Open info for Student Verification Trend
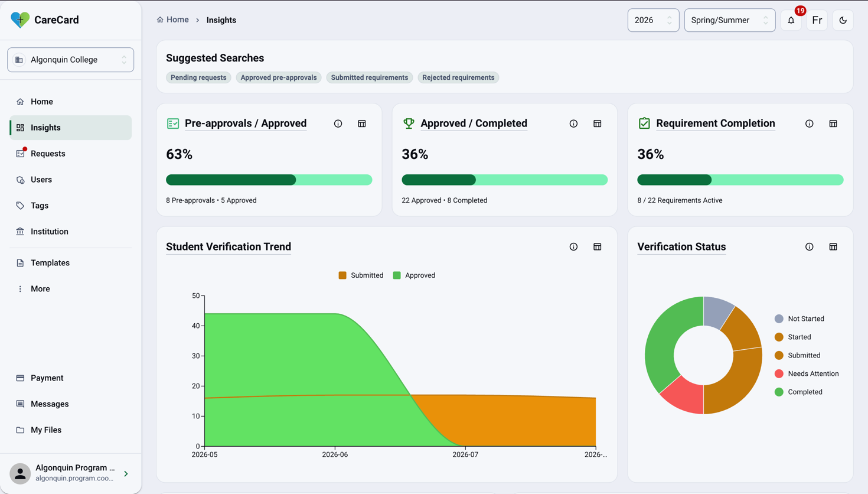Screen dimensions: 868x494 point(573,247)
